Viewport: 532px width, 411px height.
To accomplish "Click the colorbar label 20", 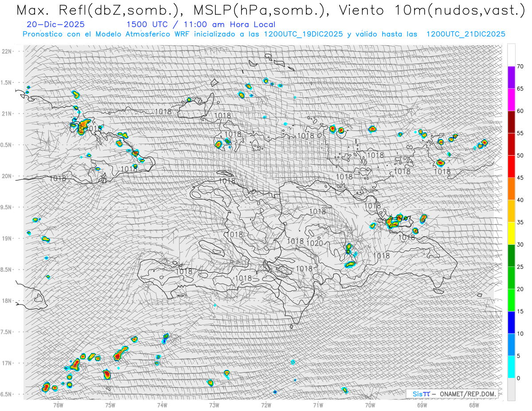I will [x=520, y=289].
